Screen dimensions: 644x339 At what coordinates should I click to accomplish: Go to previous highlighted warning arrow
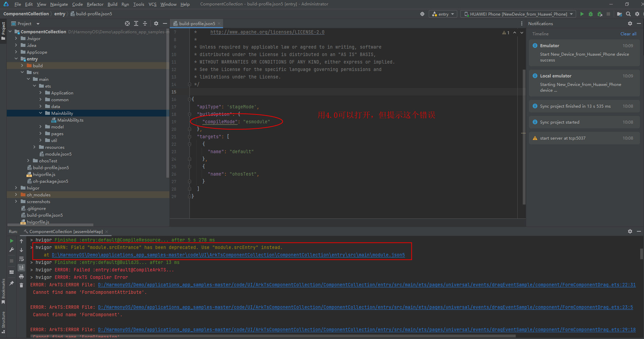click(515, 33)
